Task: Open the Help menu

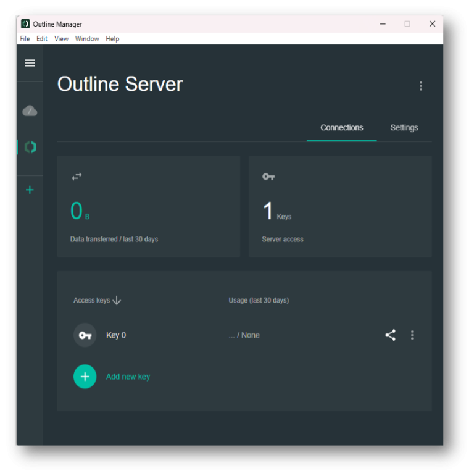Action: (112, 38)
